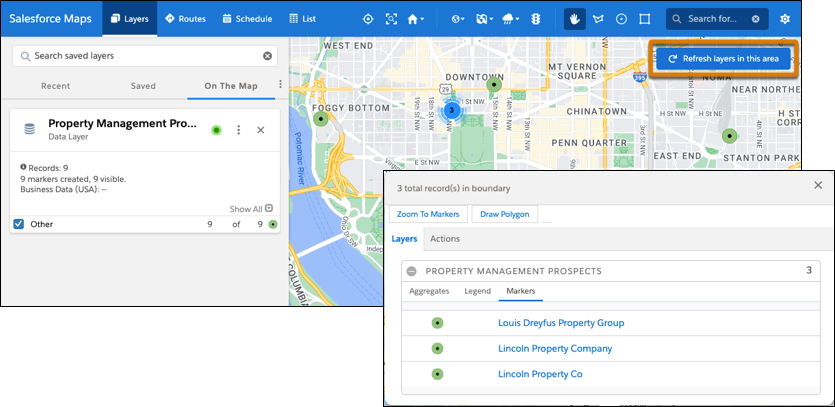Click marker icon beside Lincoln Property Company
Viewport: 835px width, 407px height.
tap(437, 348)
